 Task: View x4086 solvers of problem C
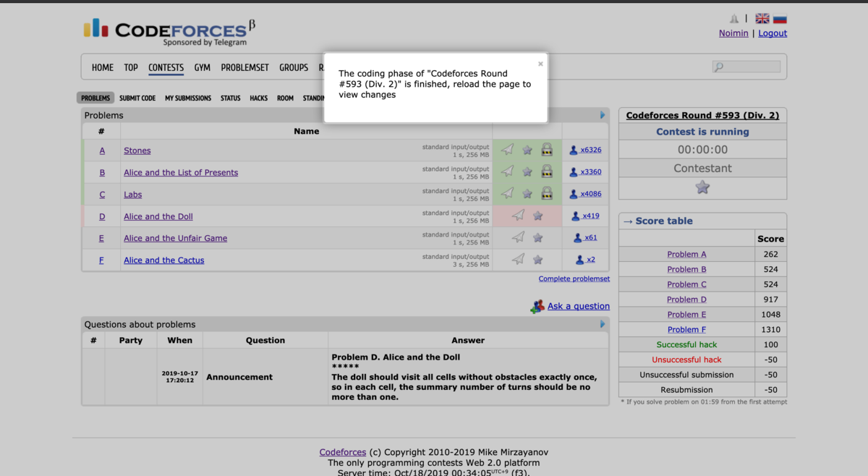point(591,193)
